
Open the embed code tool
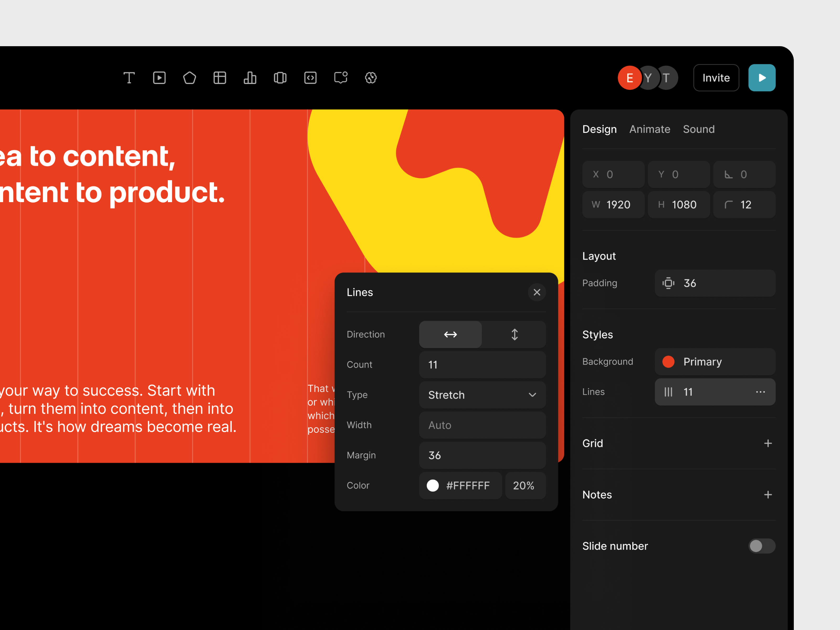coord(311,78)
